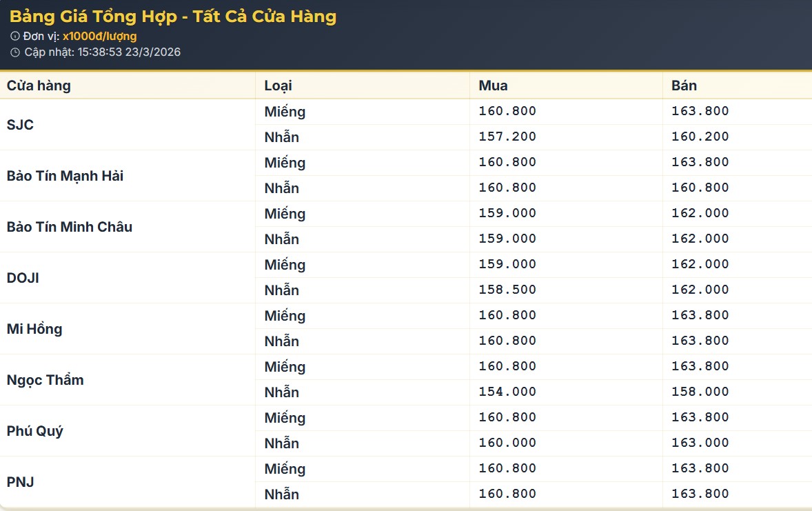Click the Loại column header
The height and width of the screenshot is (511, 812).
278,86
